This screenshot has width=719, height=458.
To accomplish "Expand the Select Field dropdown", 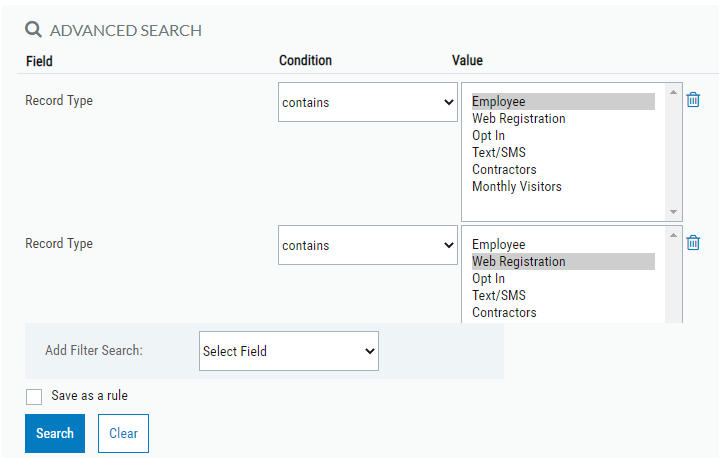I will 288,351.
